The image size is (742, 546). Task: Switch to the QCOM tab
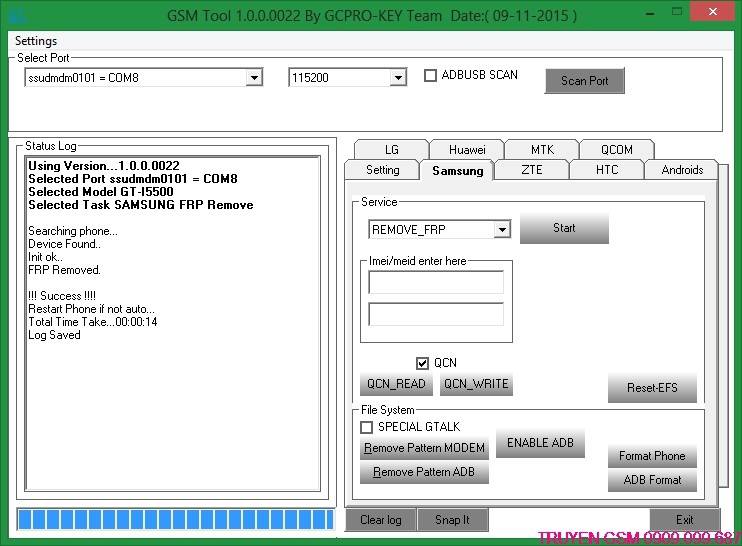617,150
